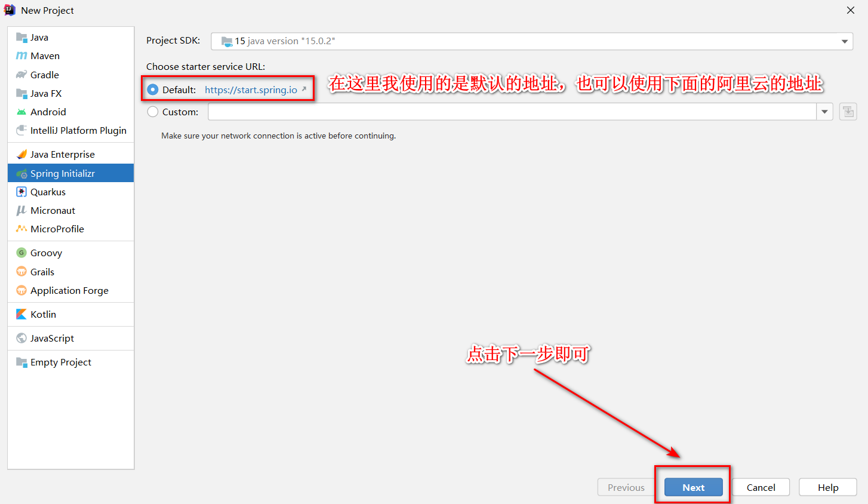
Task: Select the Micronaut list entry
Action: pyautogui.click(x=70, y=211)
